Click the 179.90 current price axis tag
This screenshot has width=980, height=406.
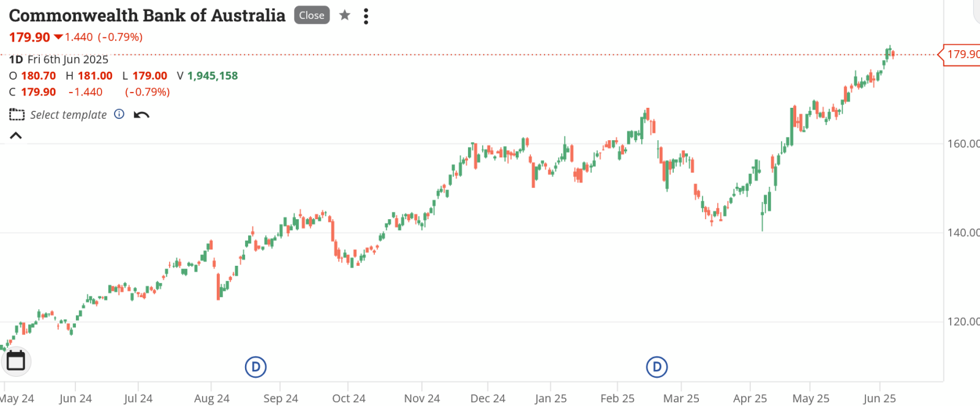point(962,55)
